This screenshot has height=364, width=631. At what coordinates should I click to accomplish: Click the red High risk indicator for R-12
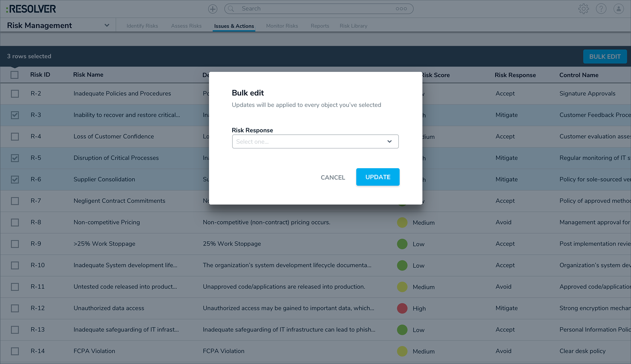click(x=402, y=308)
